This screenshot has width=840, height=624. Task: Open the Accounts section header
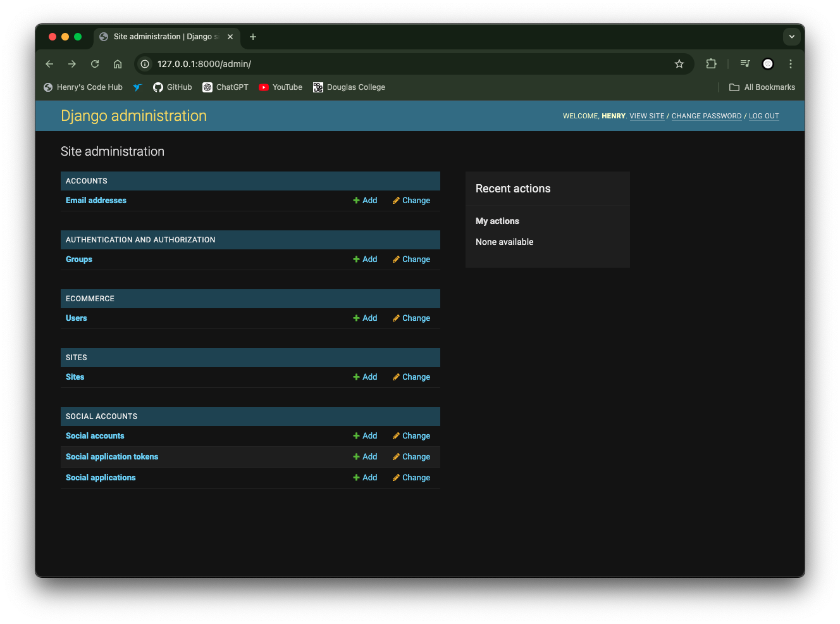pos(87,181)
